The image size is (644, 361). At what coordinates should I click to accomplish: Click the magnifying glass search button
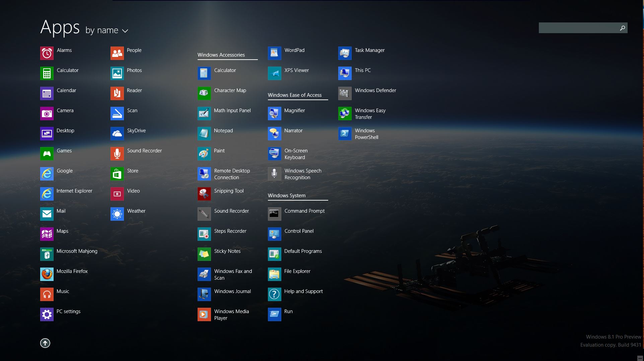pos(623,28)
